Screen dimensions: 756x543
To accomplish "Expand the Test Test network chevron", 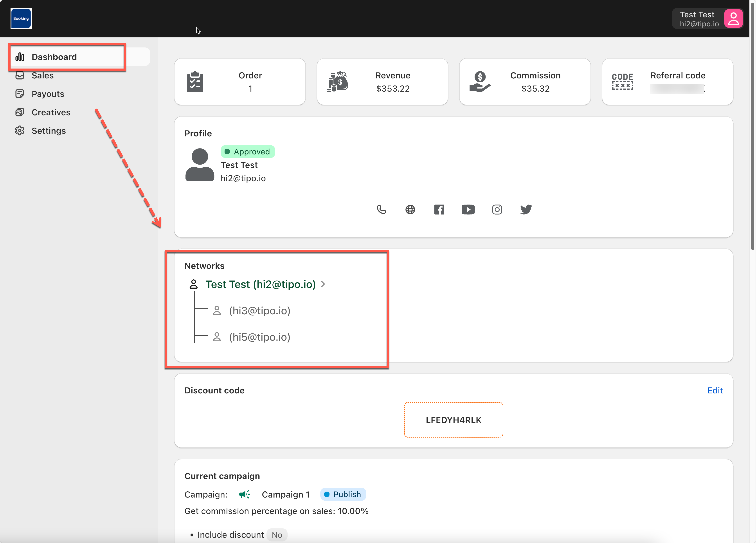I will [323, 284].
